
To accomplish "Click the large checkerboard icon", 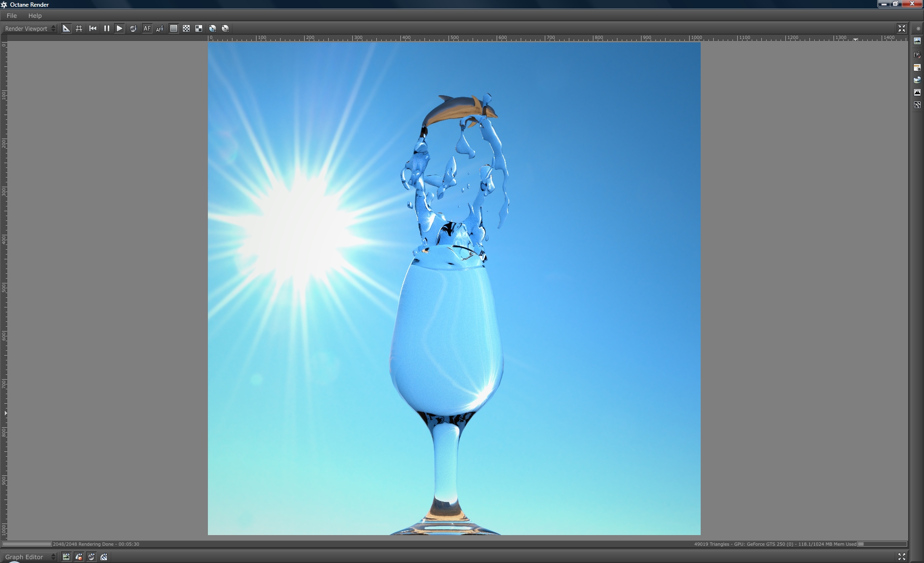I will (x=199, y=29).
